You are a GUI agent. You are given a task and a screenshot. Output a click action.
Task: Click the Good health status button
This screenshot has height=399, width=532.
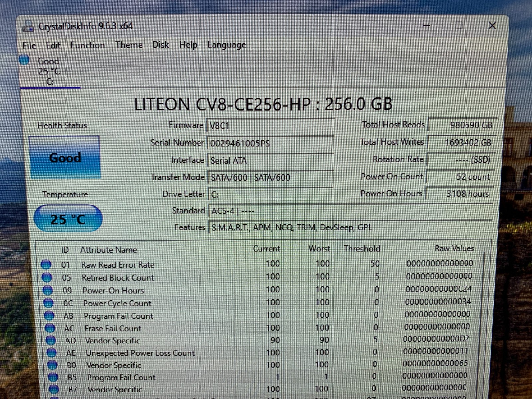[x=65, y=157]
